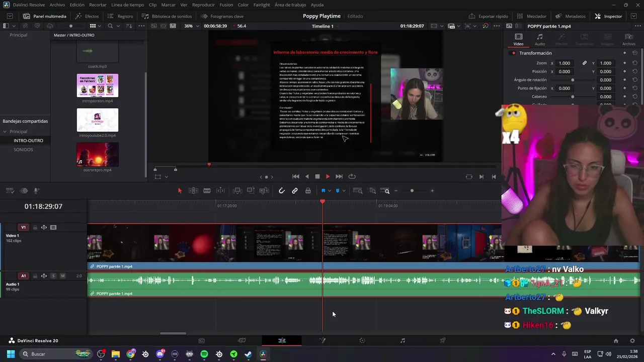Screen dimensions: 644x362
Task: Toggle timeline Snapping magnet icon
Action: [282, 191]
